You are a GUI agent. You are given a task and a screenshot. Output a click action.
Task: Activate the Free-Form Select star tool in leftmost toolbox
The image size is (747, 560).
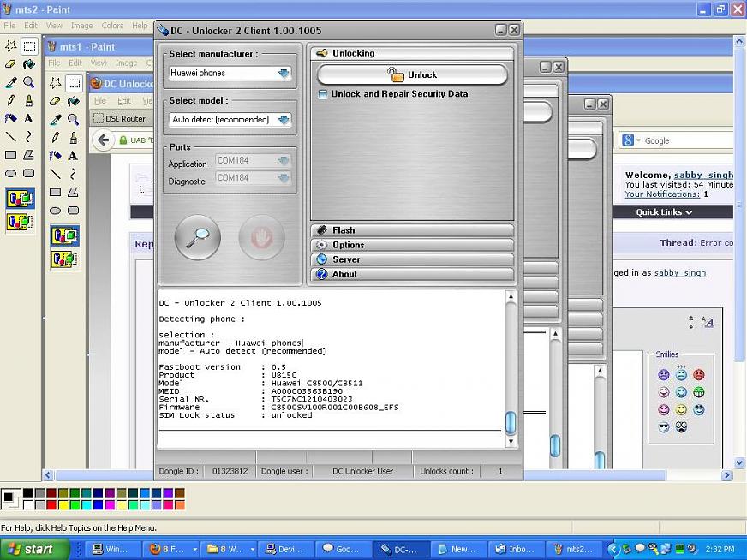click(10, 46)
